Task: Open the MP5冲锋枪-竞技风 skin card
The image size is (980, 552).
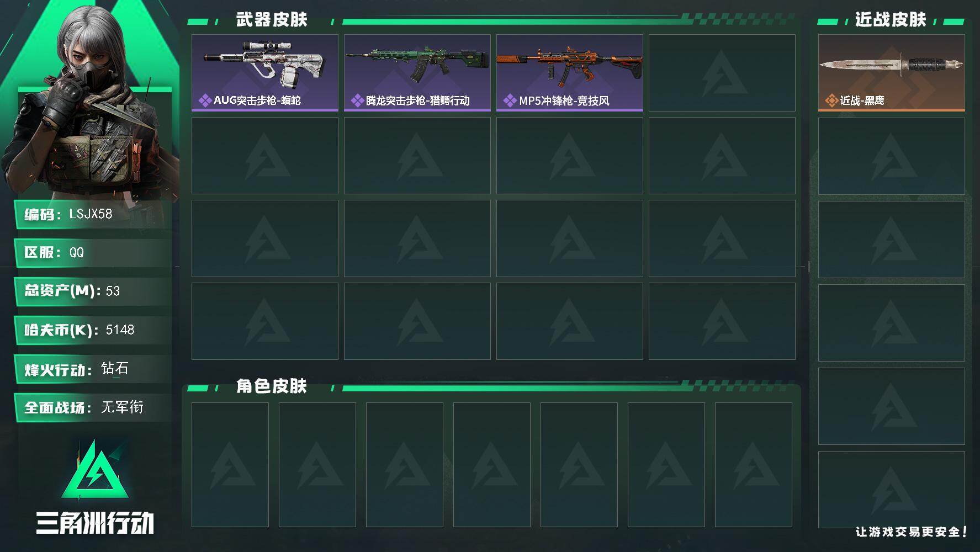Action: 570,73
